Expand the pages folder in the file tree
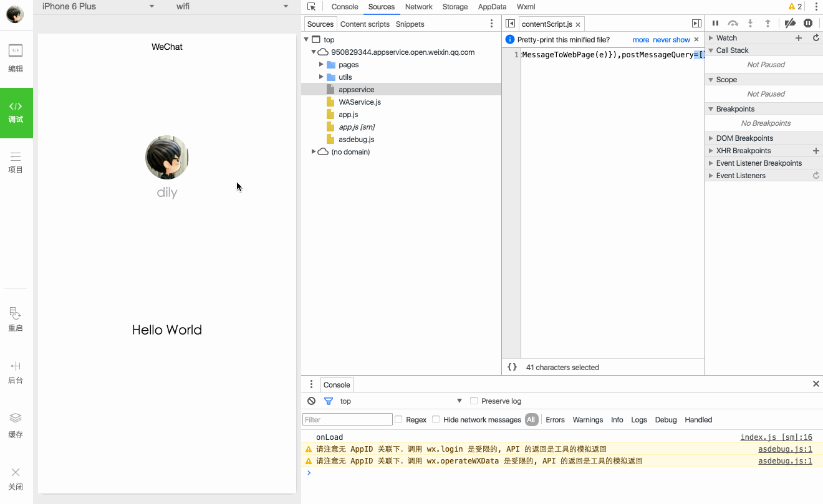The image size is (823, 504). click(x=322, y=64)
